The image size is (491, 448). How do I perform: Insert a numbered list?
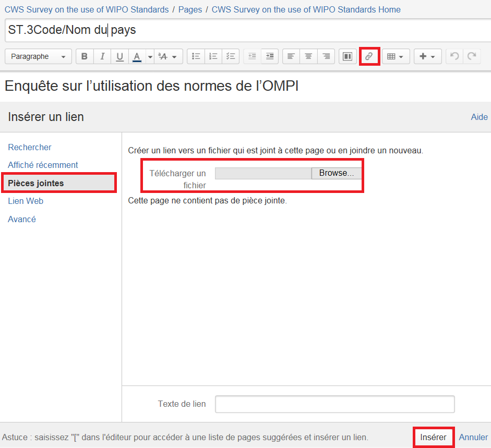click(213, 56)
